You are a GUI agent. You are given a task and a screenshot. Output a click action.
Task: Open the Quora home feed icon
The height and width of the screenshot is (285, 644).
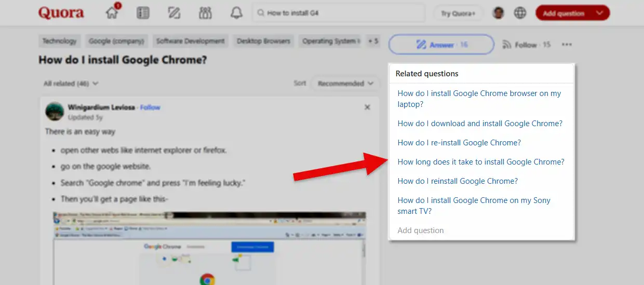[112, 12]
